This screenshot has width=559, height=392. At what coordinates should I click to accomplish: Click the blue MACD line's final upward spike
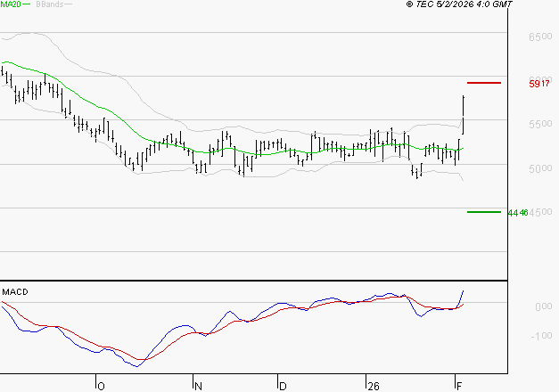[x=463, y=292]
